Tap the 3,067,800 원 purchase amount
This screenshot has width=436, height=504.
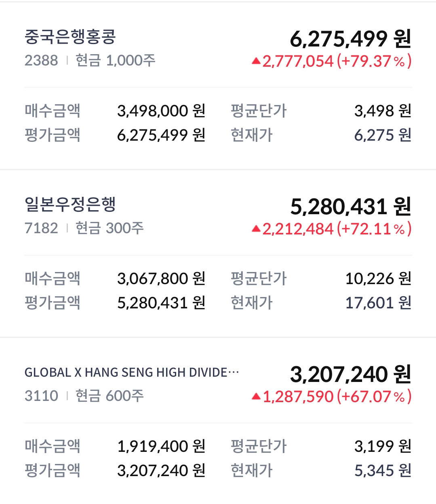click(161, 278)
